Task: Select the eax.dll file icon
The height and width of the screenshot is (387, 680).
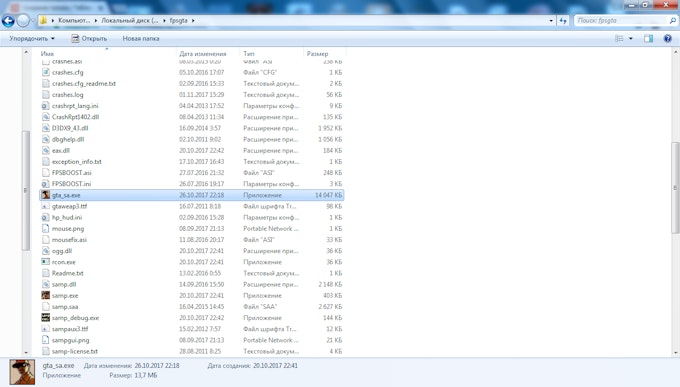Action: [x=46, y=151]
